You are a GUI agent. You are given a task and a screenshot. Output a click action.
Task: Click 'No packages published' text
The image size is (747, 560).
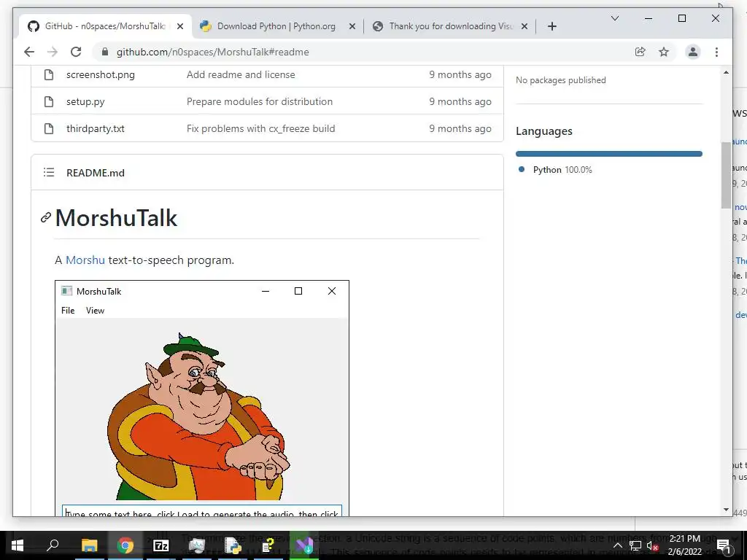click(561, 80)
